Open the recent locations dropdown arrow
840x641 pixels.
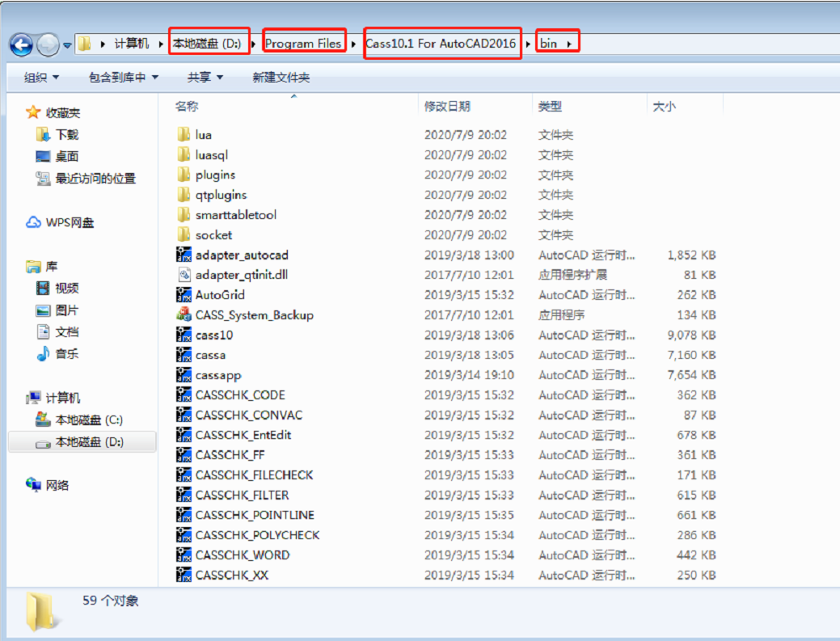[x=67, y=45]
